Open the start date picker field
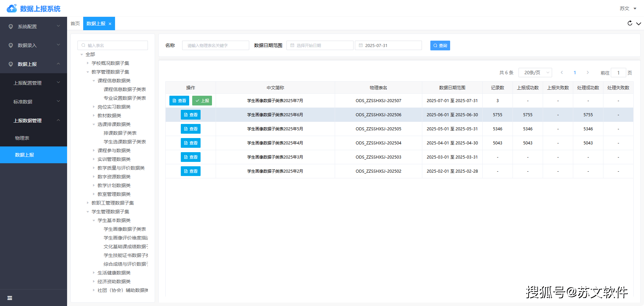The image size is (644, 306). coord(320,45)
